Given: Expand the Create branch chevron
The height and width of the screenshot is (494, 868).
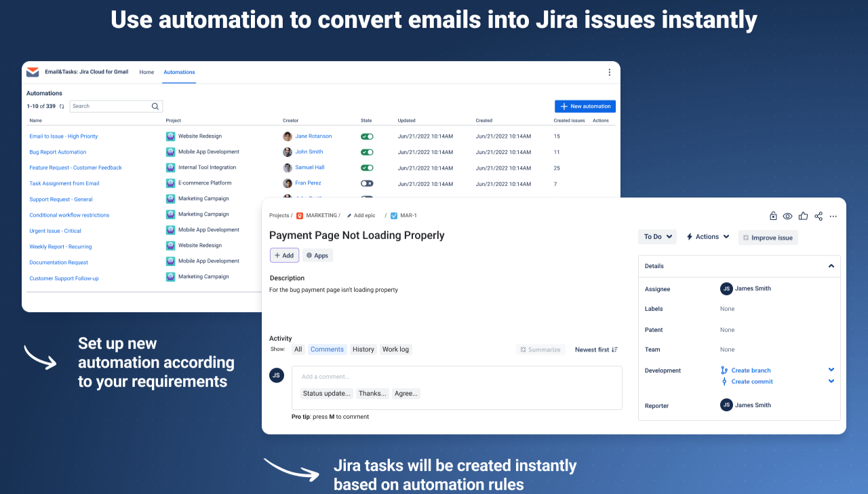Looking at the screenshot, I should [x=831, y=370].
